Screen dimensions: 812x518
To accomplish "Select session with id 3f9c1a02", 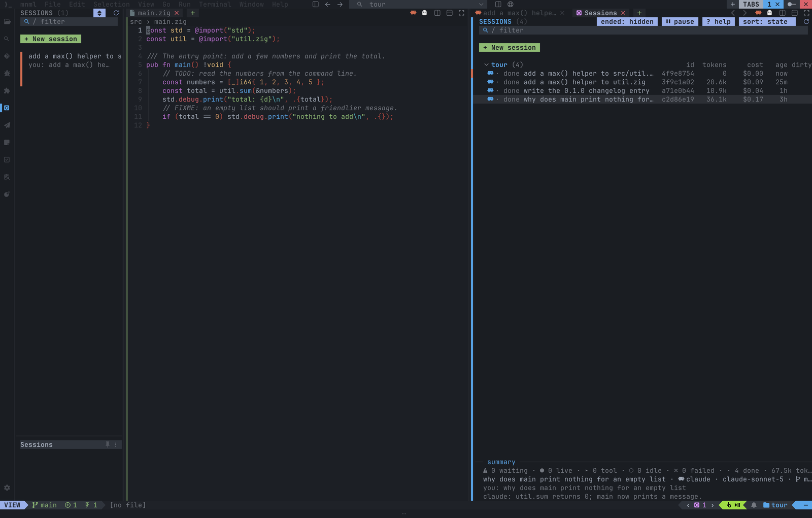I will click(642, 82).
